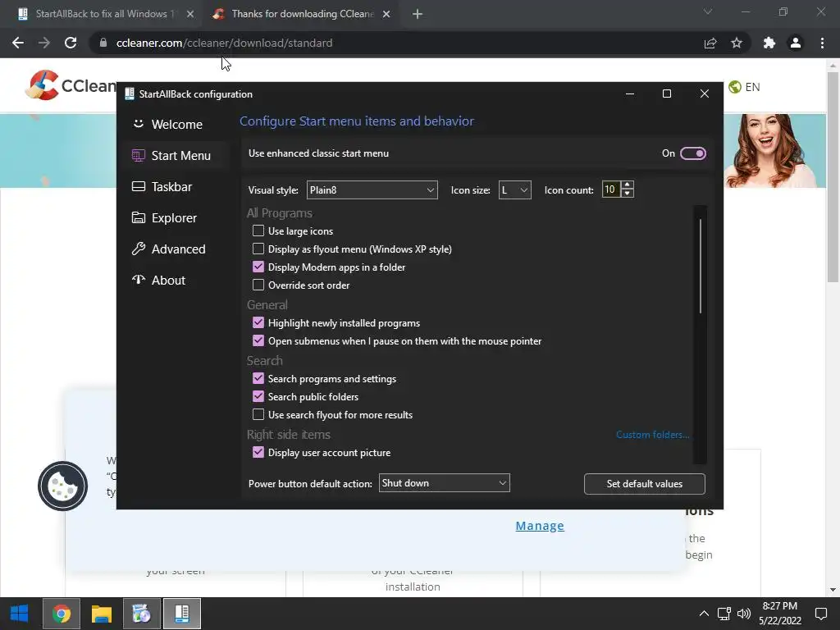Viewport: 840px width, 630px height.
Task: Click the Set default values button
Action: 645,484
